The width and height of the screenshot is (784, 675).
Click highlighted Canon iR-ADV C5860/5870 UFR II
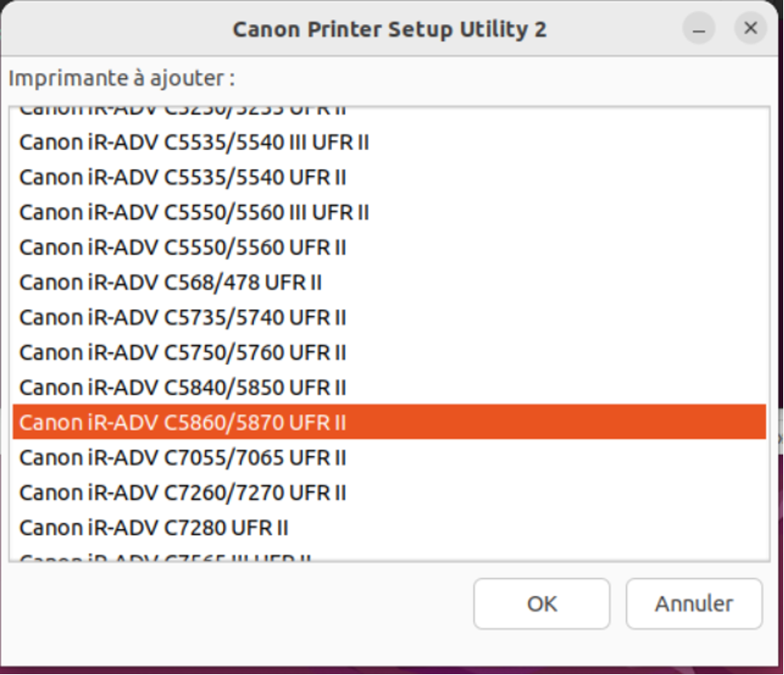[183, 423]
